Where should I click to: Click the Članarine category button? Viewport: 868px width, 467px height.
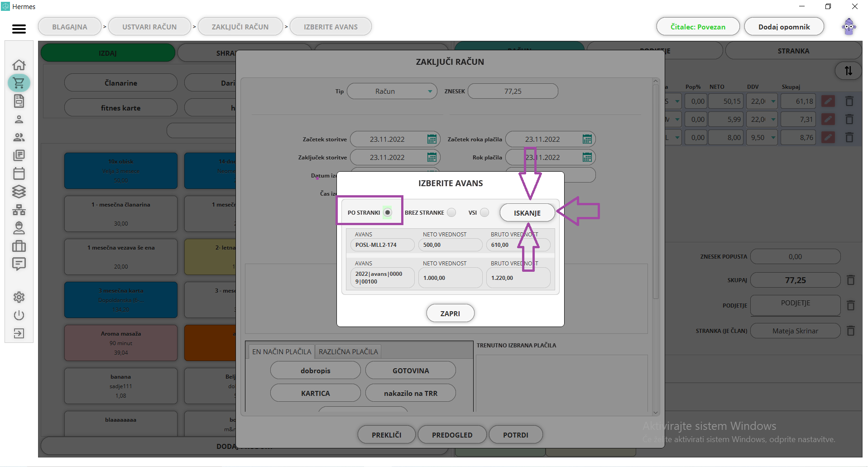pyautogui.click(x=121, y=83)
